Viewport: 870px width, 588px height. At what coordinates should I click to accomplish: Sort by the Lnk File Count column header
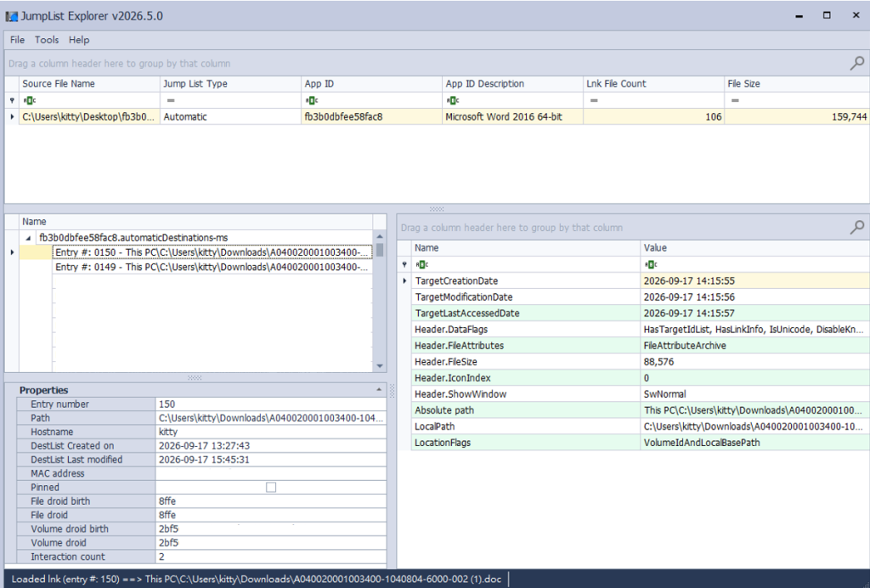pos(653,84)
